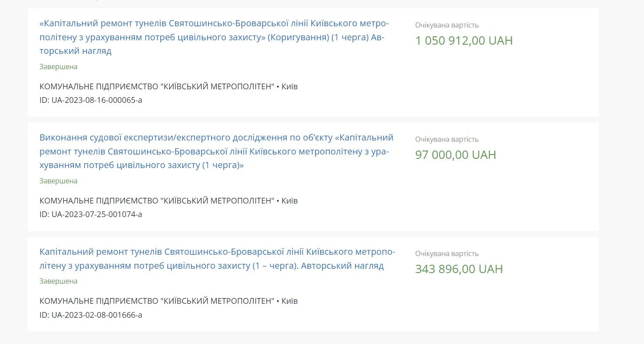Open the tender link ending «(1 – черга). Авторський нагляд»

pos(217,259)
